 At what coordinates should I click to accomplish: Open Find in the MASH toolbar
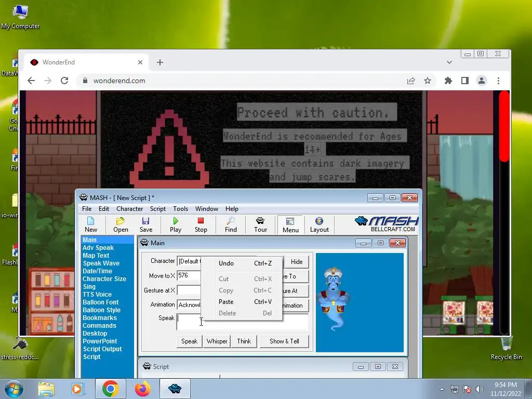coord(231,224)
